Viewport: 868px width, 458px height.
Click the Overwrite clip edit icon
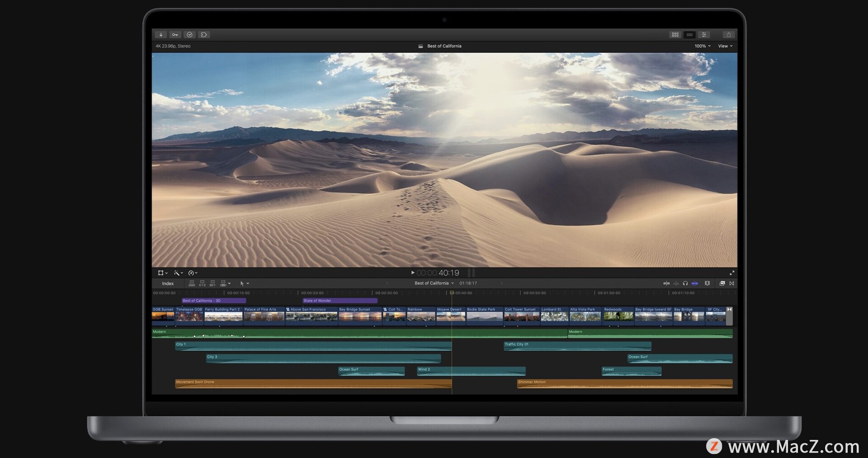223,283
